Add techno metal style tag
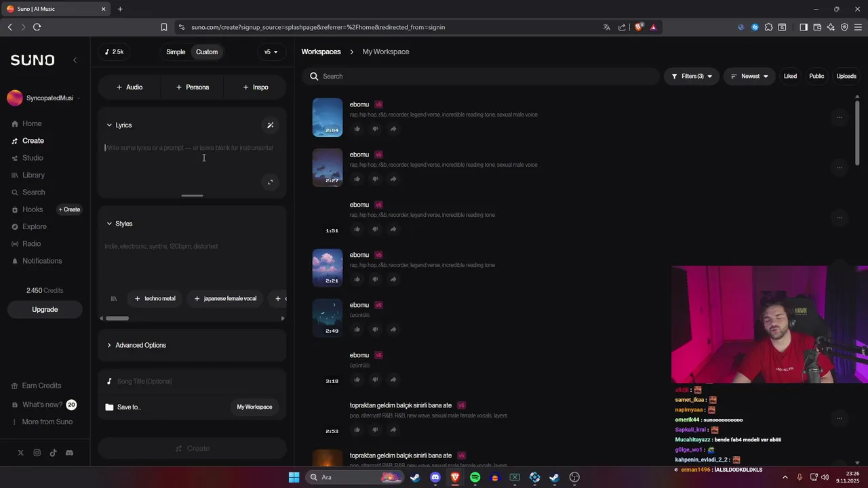This screenshot has height=488, width=868. pyautogui.click(x=155, y=299)
